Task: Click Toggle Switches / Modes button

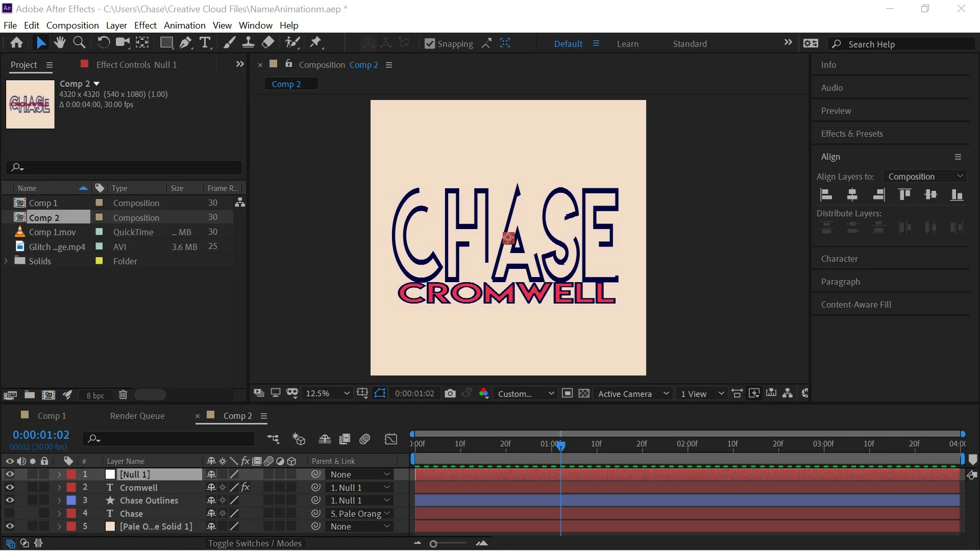Action: [x=255, y=543]
